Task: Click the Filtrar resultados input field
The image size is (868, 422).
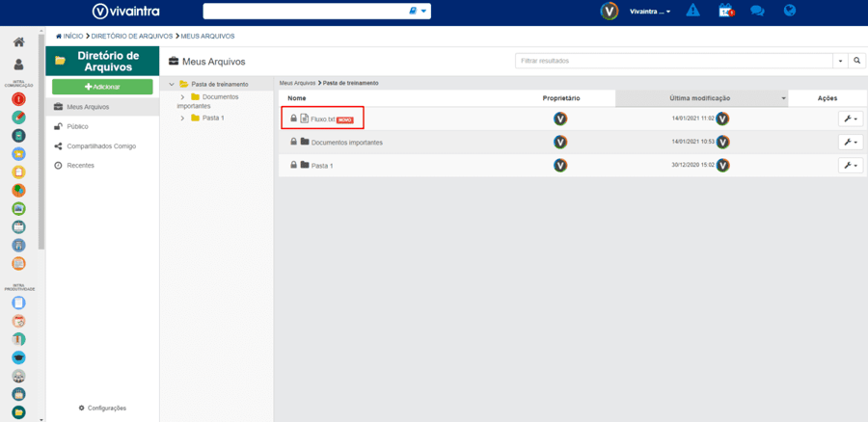Action: (x=674, y=61)
